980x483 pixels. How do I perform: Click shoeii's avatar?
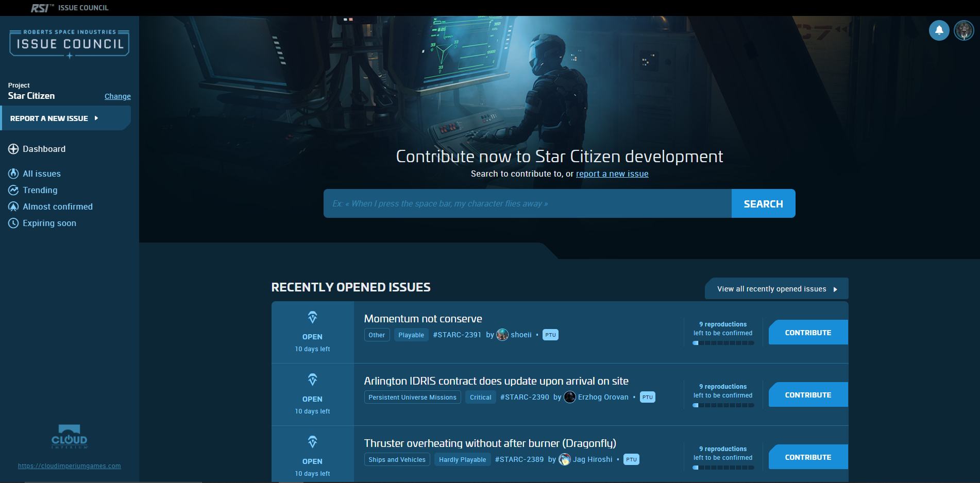click(x=502, y=335)
